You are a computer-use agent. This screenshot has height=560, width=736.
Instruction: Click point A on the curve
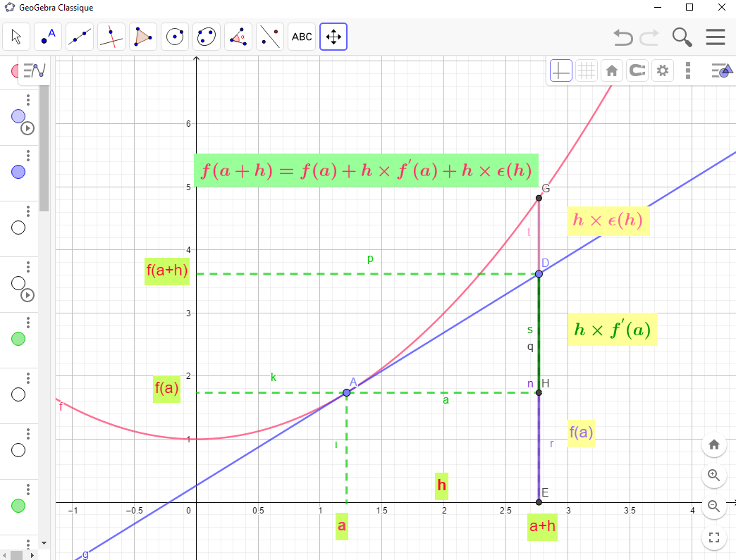click(346, 392)
